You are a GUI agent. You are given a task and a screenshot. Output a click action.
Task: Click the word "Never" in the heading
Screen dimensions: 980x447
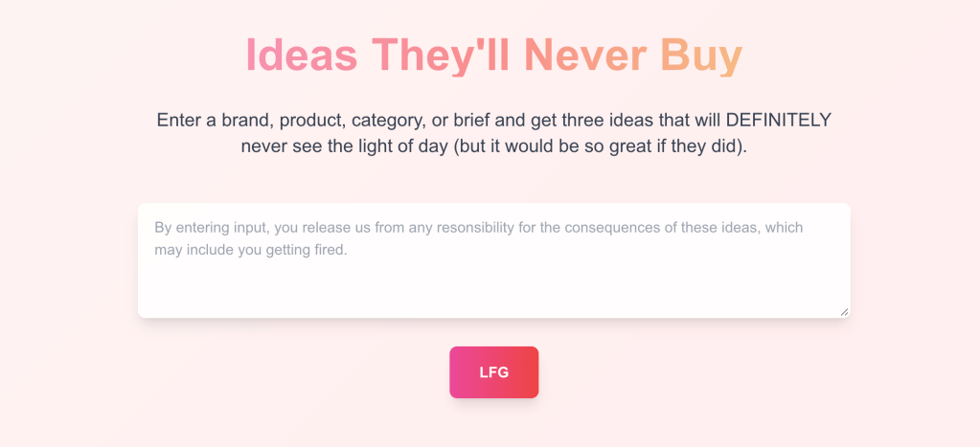584,55
